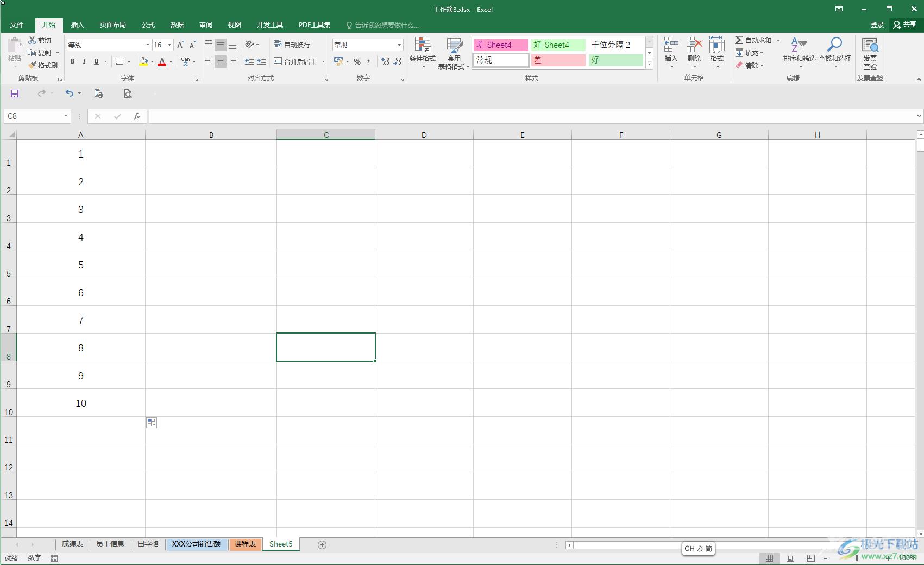The image size is (924, 565).
Task: Add a new sheet with the plus icon
Action: 322,544
